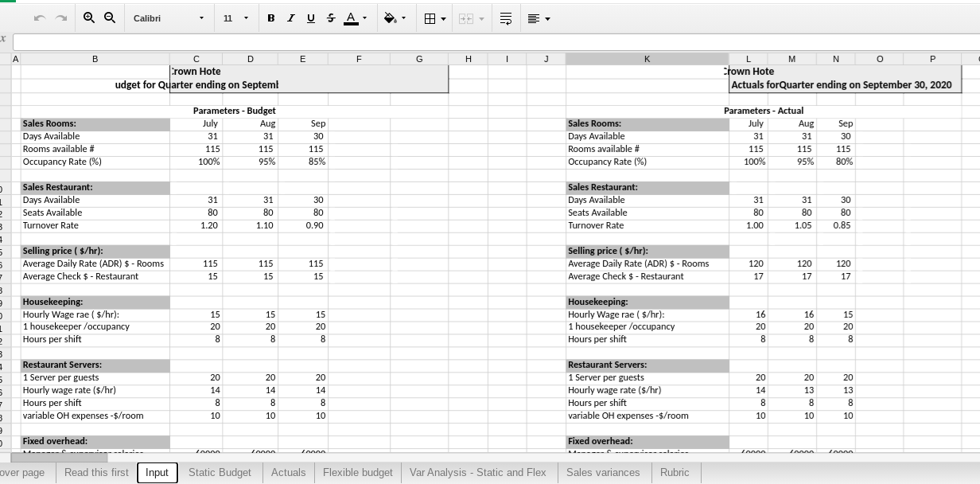The width and height of the screenshot is (980, 484).
Task: Open the Read this first sheet tab
Action: point(96,472)
